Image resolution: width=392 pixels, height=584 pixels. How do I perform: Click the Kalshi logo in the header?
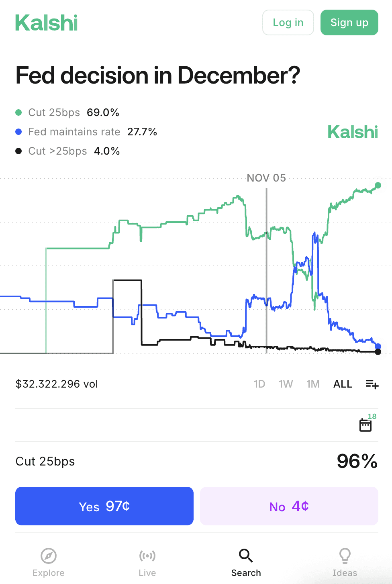click(46, 23)
